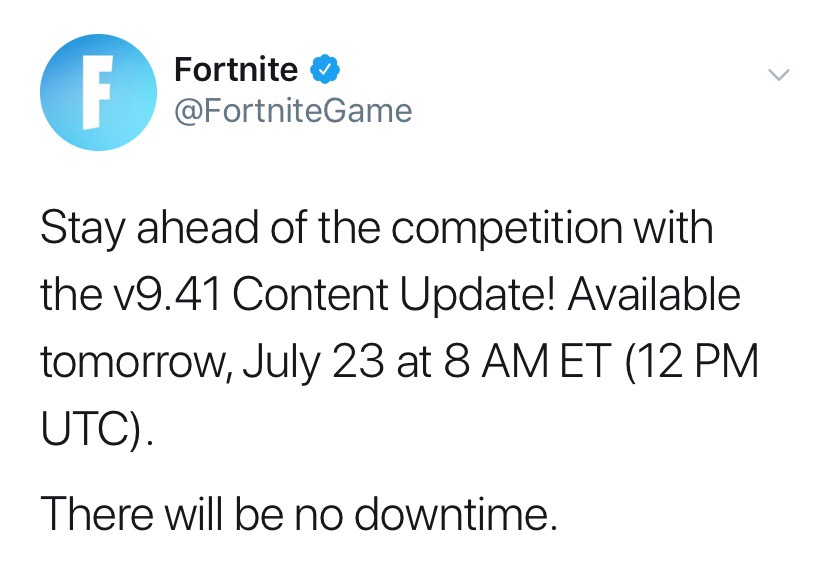This screenshot has height=567, width=828.
Task: Click the word "Stay" in the tweet
Action: coord(83,229)
